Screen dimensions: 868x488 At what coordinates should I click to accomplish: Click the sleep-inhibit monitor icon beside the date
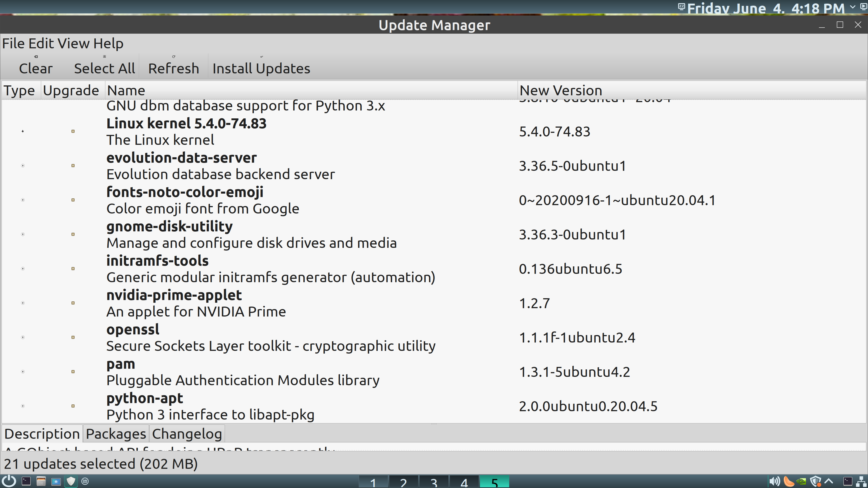pos(681,6)
